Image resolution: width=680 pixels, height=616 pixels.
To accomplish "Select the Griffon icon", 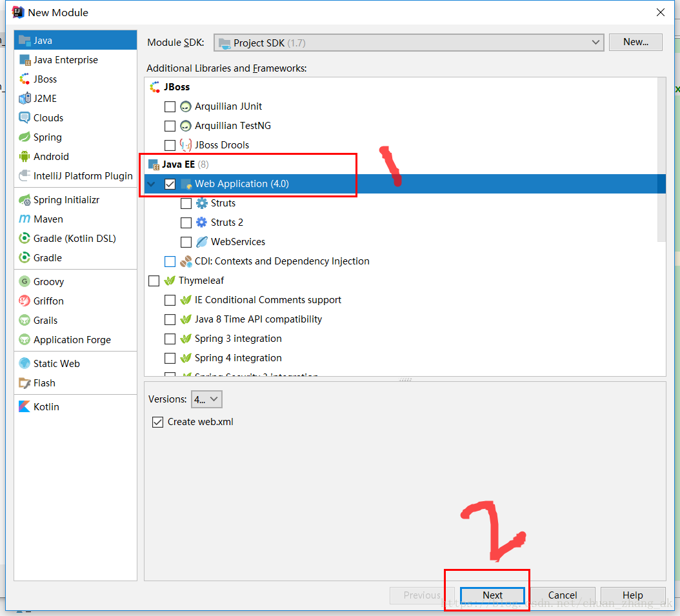I will point(25,301).
